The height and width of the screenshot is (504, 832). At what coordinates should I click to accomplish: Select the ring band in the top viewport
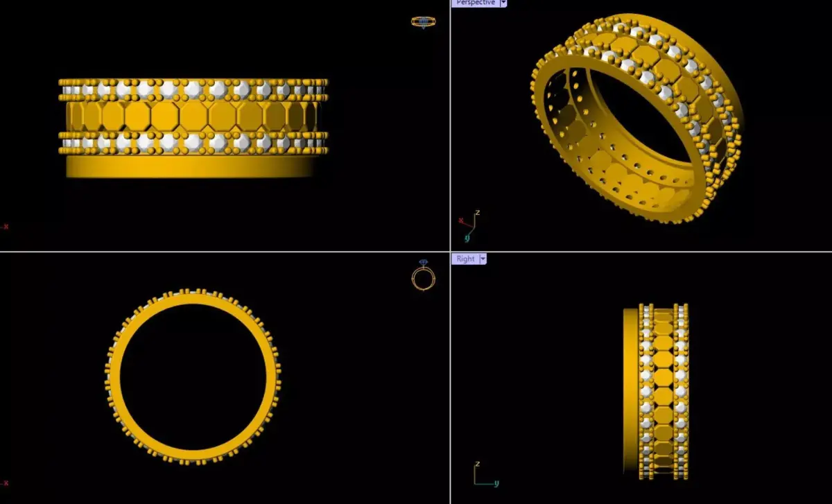click(x=193, y=128)
